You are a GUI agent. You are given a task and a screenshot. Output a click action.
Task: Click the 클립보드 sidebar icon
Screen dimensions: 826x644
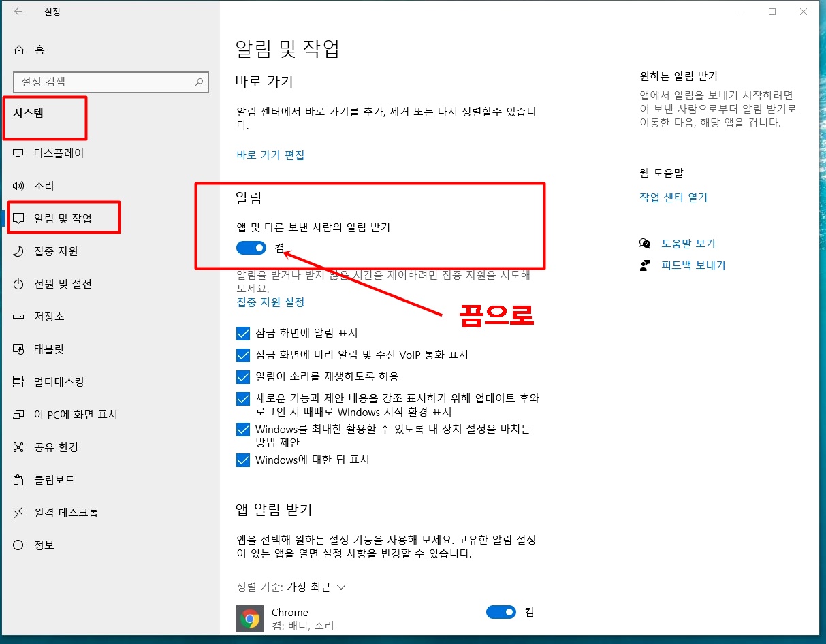[x=19, y=480]
